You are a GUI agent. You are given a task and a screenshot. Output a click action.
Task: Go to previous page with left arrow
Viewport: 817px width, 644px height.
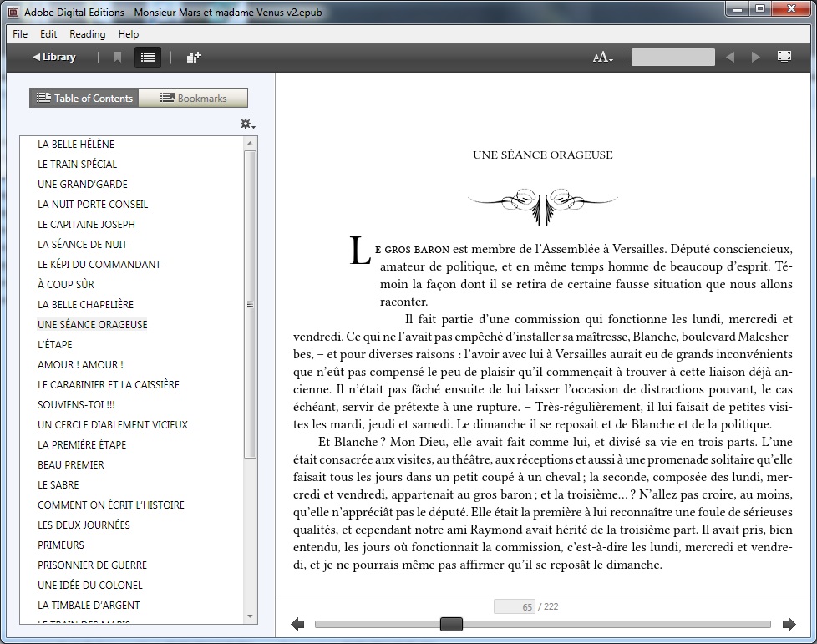coord(297,624)
